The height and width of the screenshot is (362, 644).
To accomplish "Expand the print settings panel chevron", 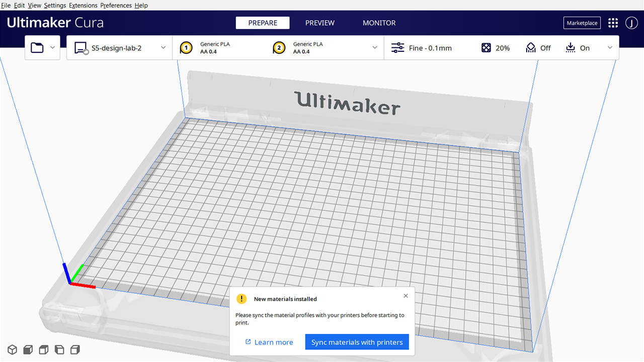I will pyautogui.click(x=610, y=48).
